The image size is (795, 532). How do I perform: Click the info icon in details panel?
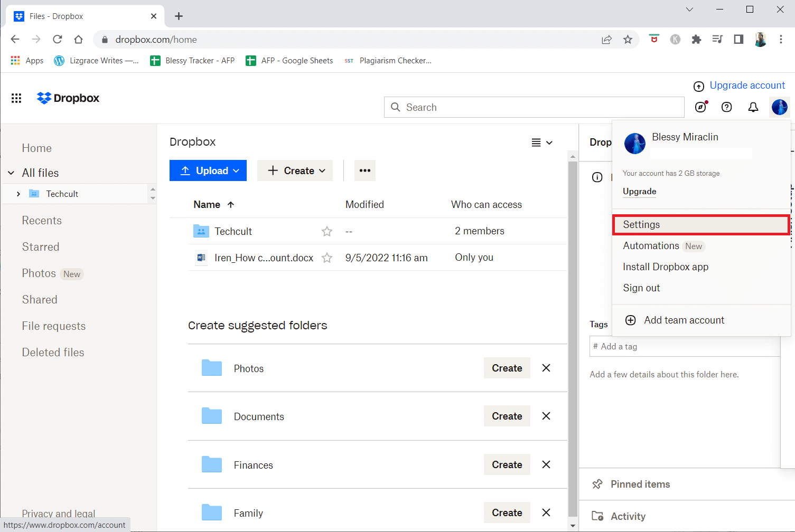tap(597, 177)
